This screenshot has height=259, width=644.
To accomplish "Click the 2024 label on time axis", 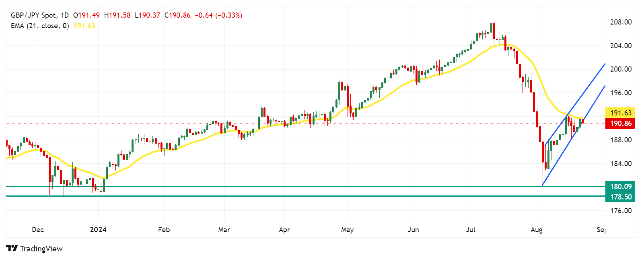I will point(98,230).
